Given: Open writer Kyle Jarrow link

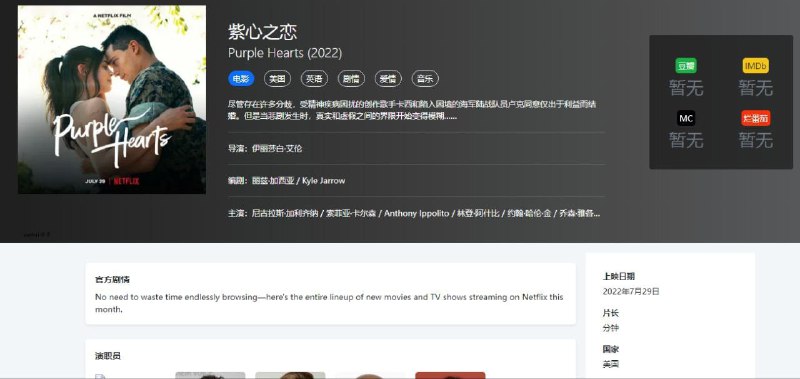Looking at the screenshot, I should (x=323, y=181).
